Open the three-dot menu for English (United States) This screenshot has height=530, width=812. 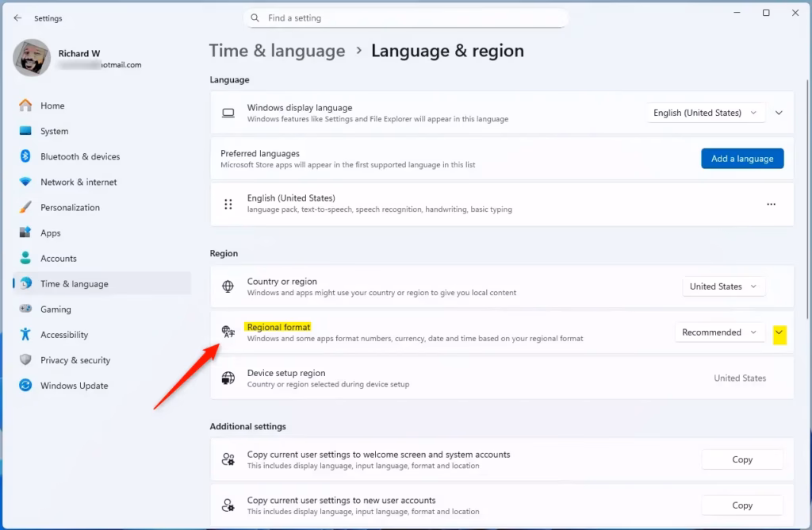771,204
